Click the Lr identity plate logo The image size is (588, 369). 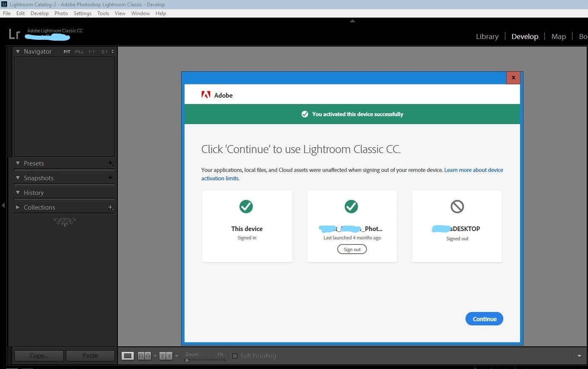[14, 34]
